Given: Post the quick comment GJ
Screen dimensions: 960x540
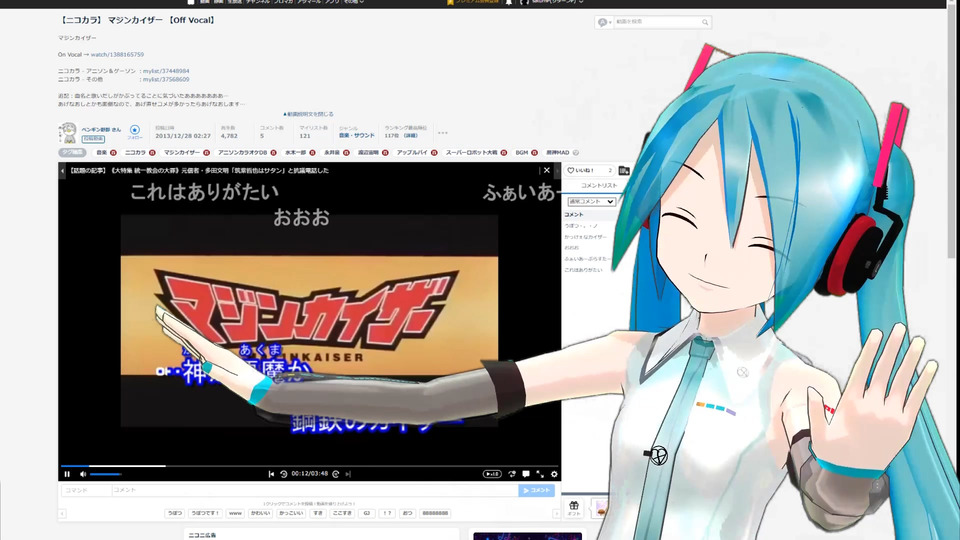Looking at the screenshot, I should tap(367, 513).
